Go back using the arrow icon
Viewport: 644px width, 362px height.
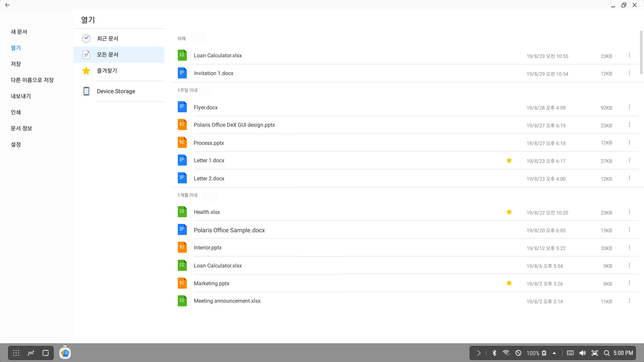click(7, 5)
